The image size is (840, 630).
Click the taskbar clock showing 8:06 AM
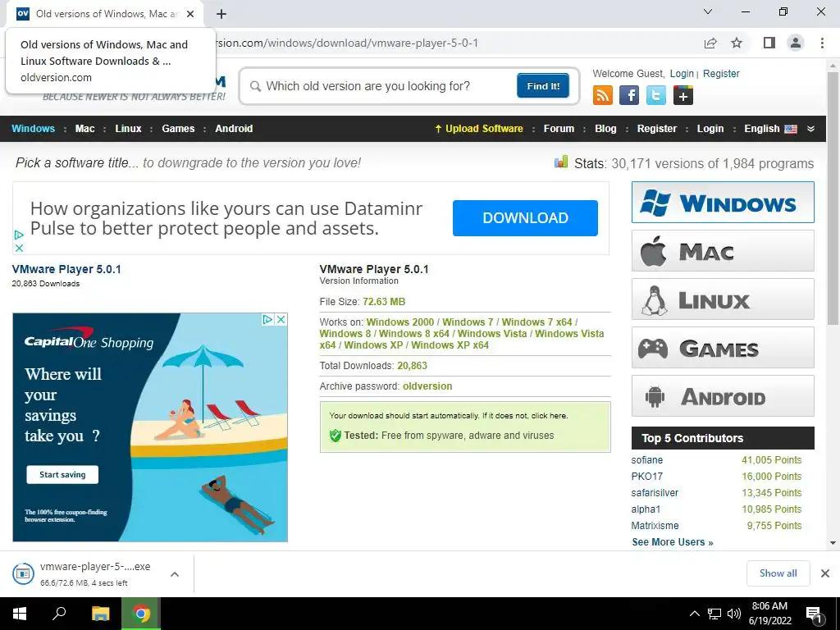coord(769,614)
